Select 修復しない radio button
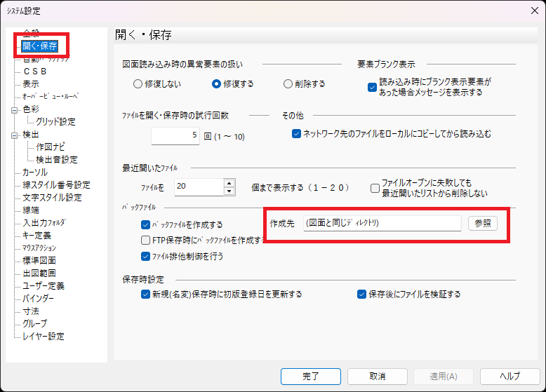 (x=138, y=84)
